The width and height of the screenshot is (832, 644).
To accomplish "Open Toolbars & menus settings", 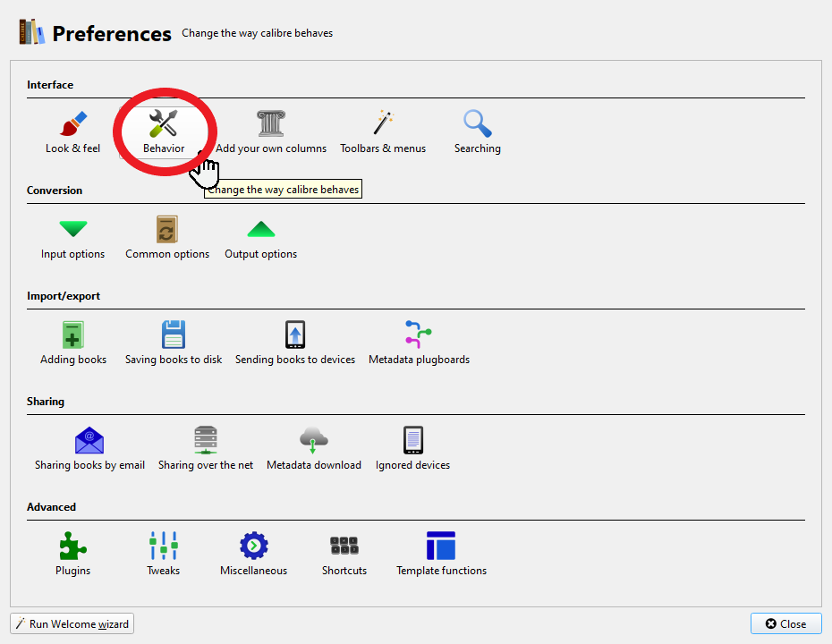I will [383, 132].
